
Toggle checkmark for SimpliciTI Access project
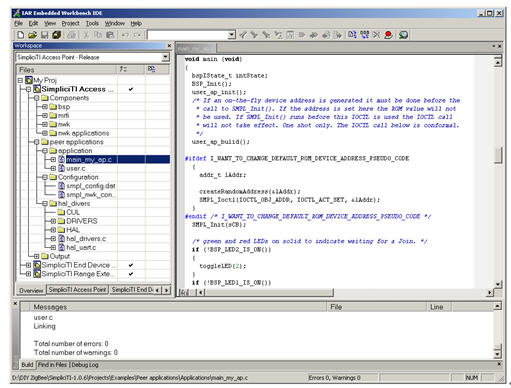pos(131,89)
